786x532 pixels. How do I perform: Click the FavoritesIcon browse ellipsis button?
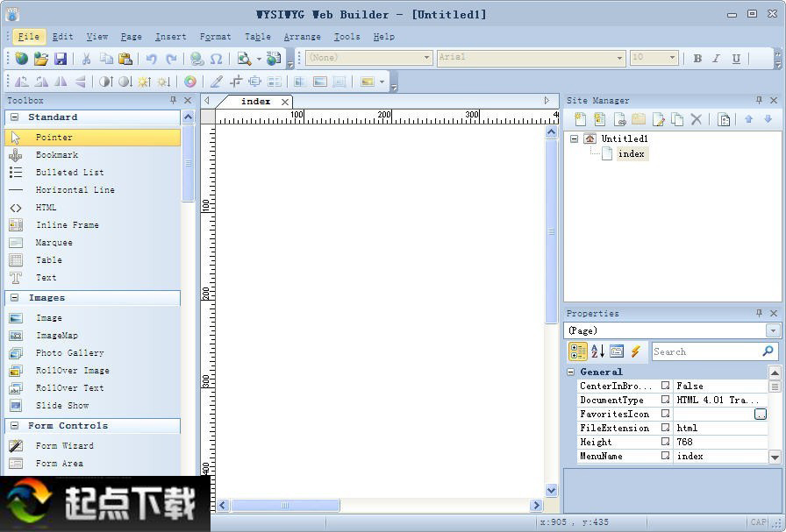click(x=761, y=414)
